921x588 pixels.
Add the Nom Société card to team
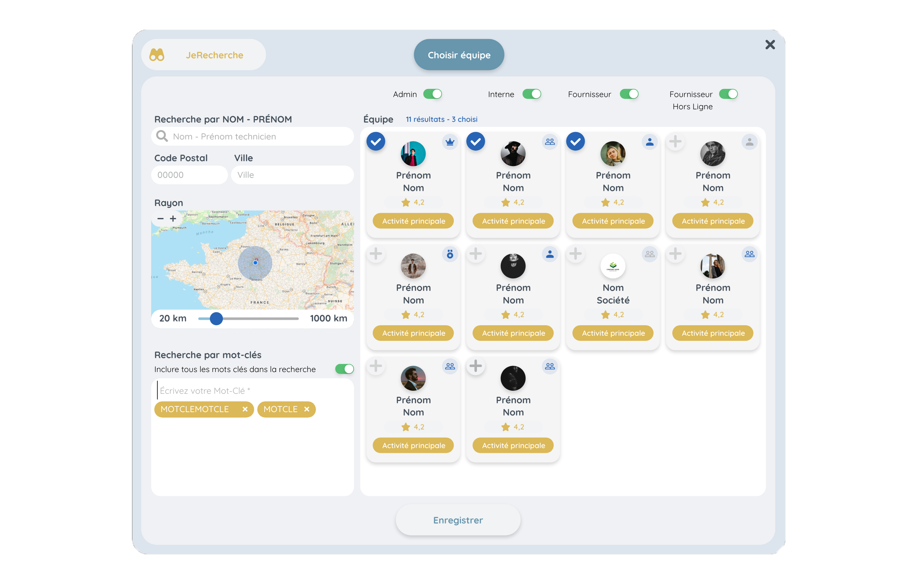(x=575, y=254)
